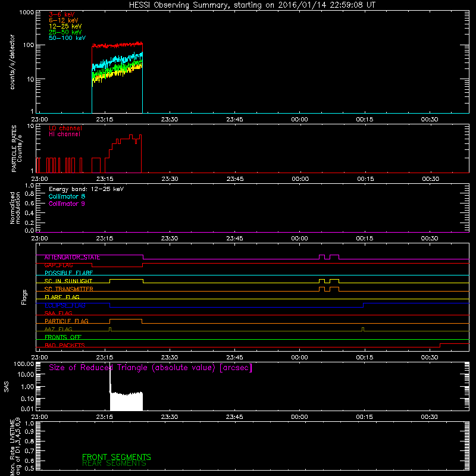The width and height of the screenshot is (476, 476).
Task: Click the counts/s/detector axis title
Action: pos(12,62)
